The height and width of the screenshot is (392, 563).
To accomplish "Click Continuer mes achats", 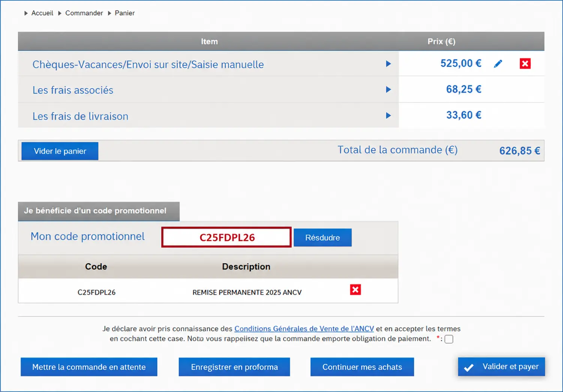I will point(362,367).
